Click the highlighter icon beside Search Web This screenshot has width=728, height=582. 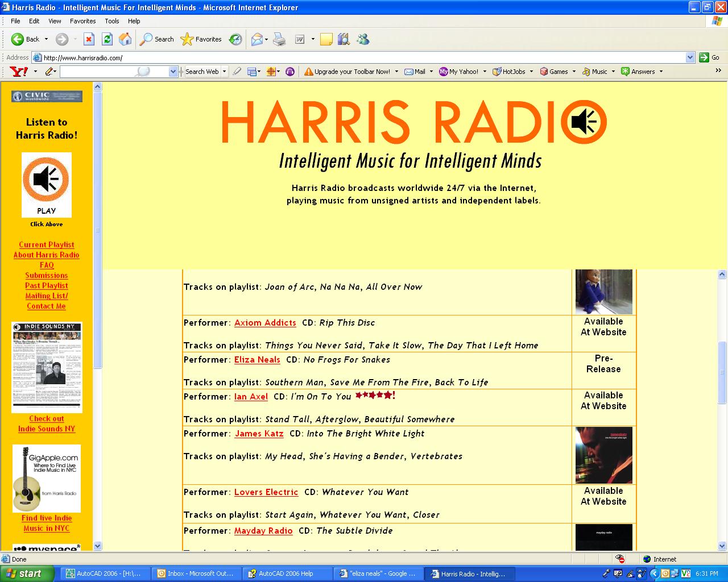coord(237,72)
